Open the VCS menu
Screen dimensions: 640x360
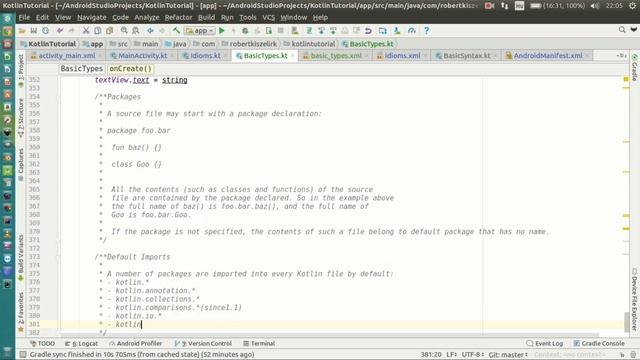pos(269,18)
